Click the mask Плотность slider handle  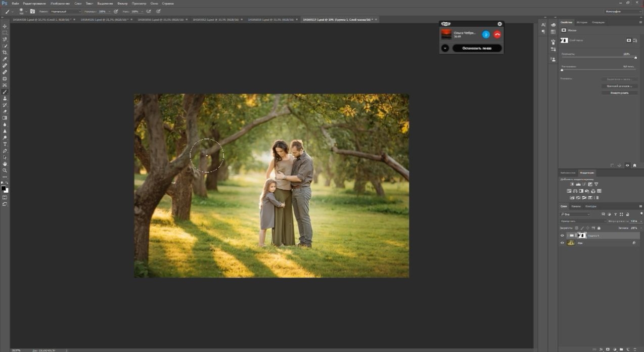[x=635, y=58]
